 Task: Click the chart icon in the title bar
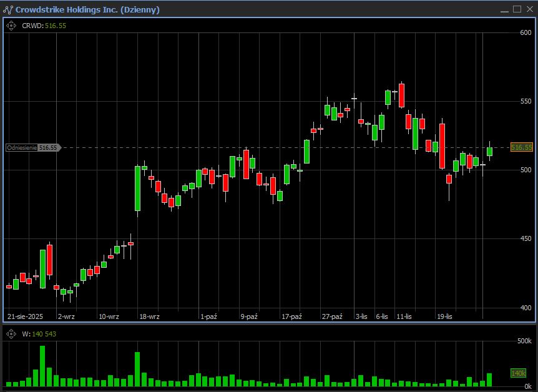(x=8, y=9)
